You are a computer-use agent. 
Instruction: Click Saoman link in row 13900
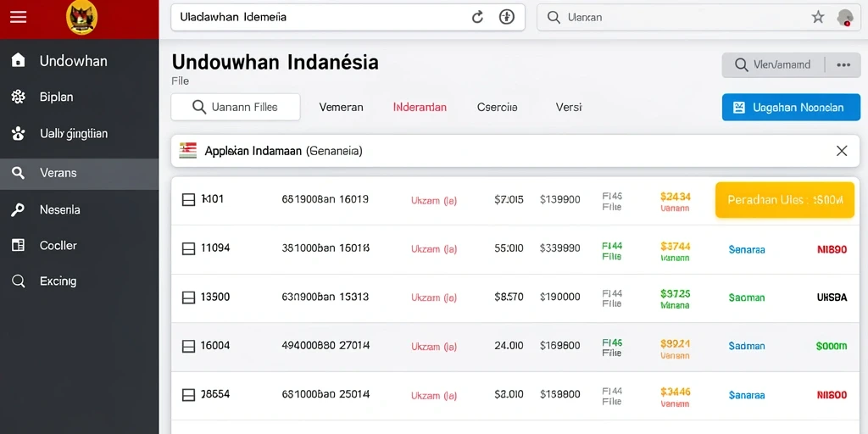click(747, 298)
